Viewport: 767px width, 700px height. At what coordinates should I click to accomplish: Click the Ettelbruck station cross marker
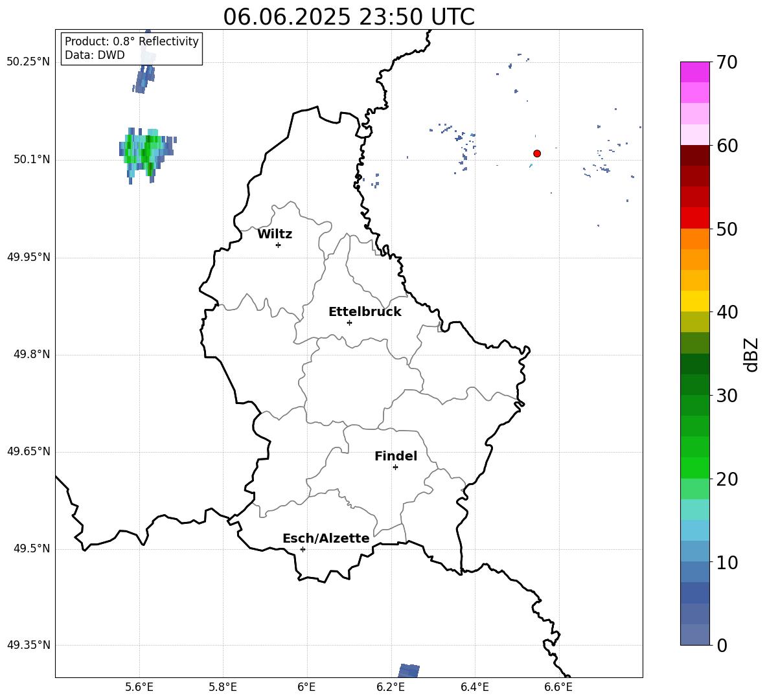(349, 322)
